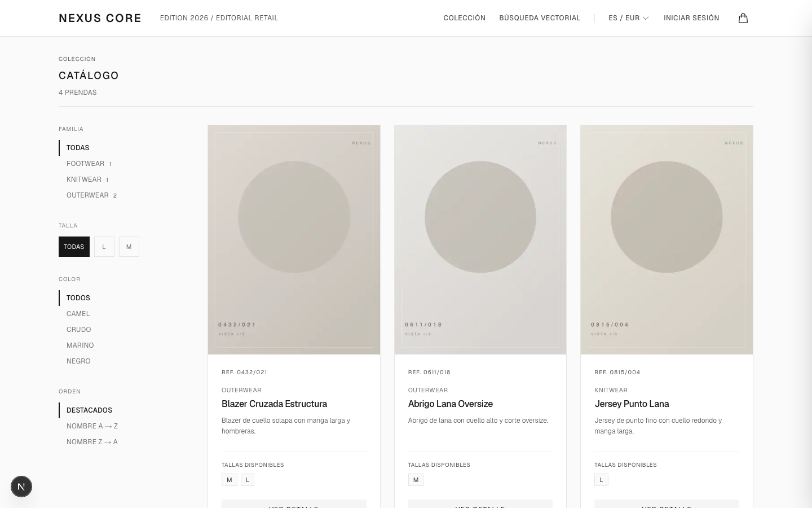Image resolution: width=812 pixels, height=508 pixels.
Task: Choose size M in Talla filter
Action: 129,247
